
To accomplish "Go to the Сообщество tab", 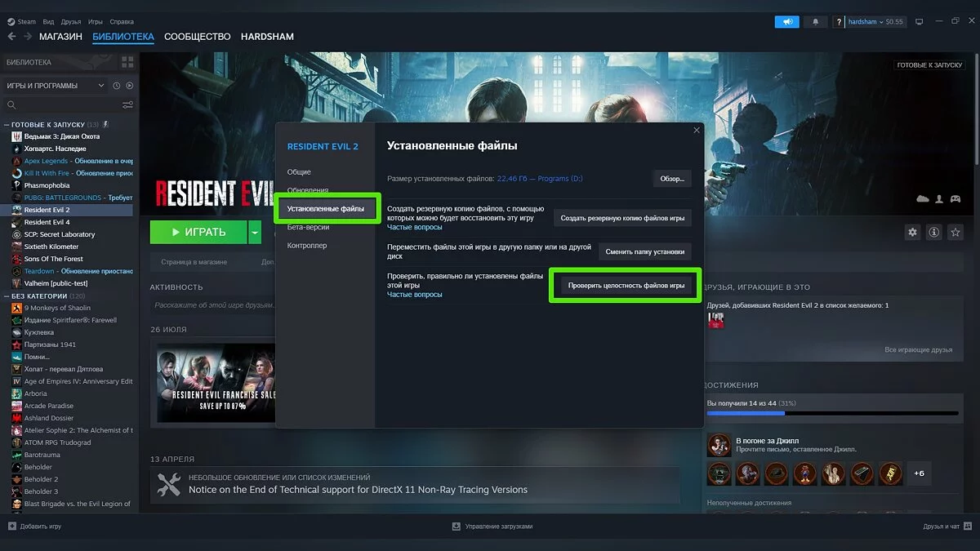I will [x=197, y=37].
